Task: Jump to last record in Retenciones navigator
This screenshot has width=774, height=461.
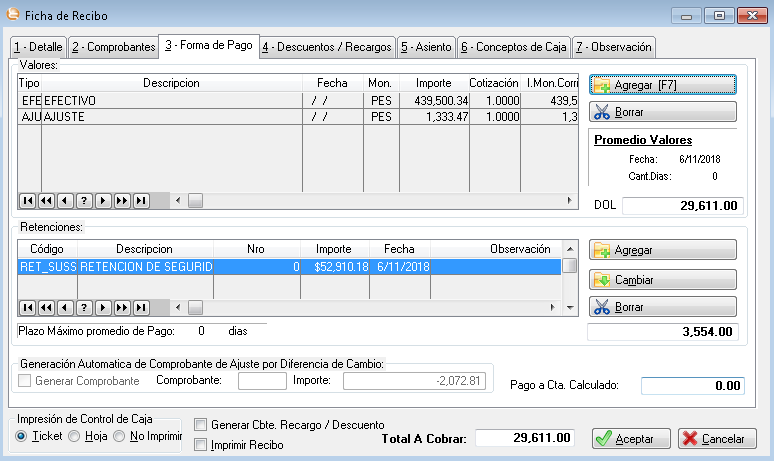Action: click(x=141, y=307)
